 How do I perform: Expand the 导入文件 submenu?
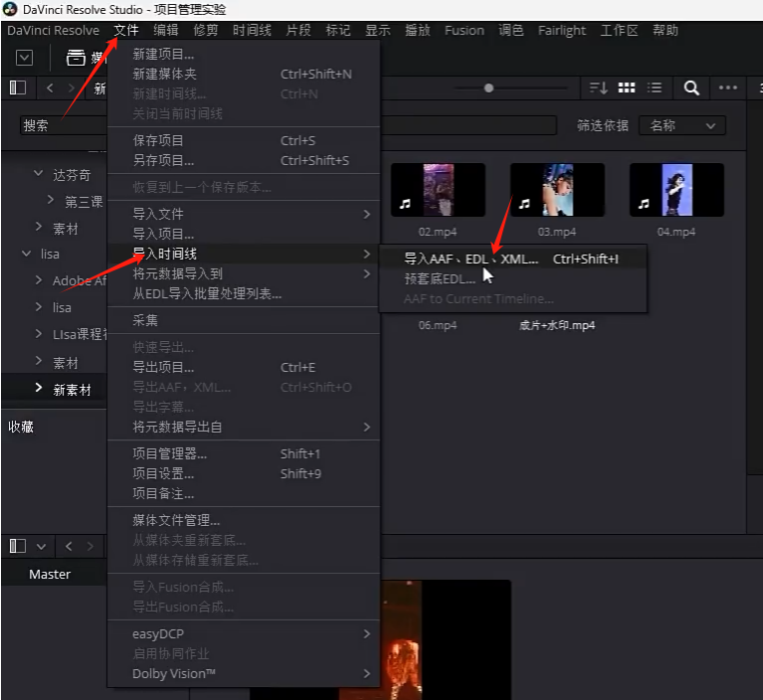tap(244, 214)
